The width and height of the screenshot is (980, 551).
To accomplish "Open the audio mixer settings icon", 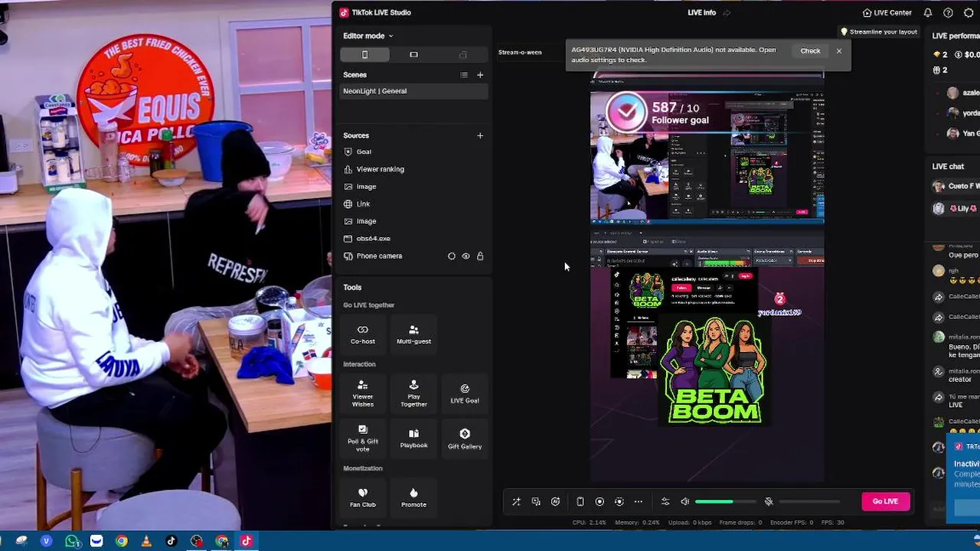I will tap(665, 502).
